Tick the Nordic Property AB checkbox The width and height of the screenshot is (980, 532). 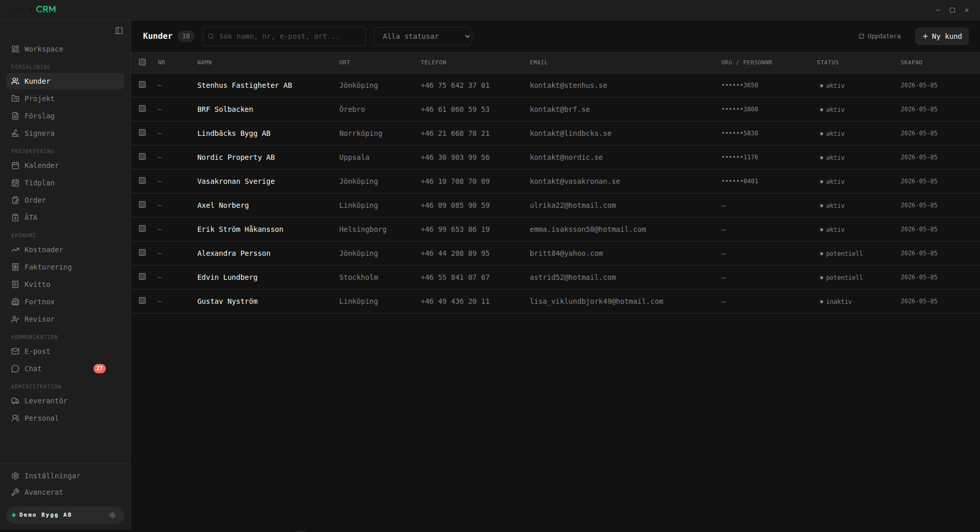tap(143, 157)
